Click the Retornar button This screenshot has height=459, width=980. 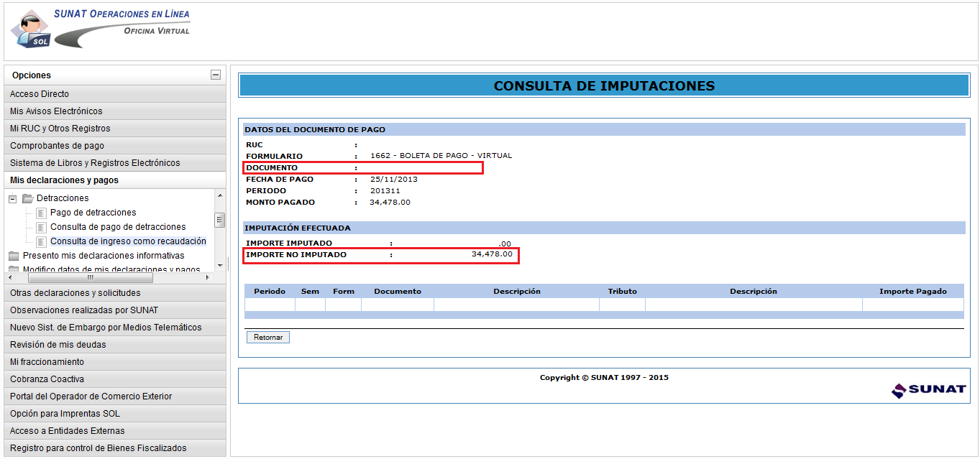[x=268, y=337]
